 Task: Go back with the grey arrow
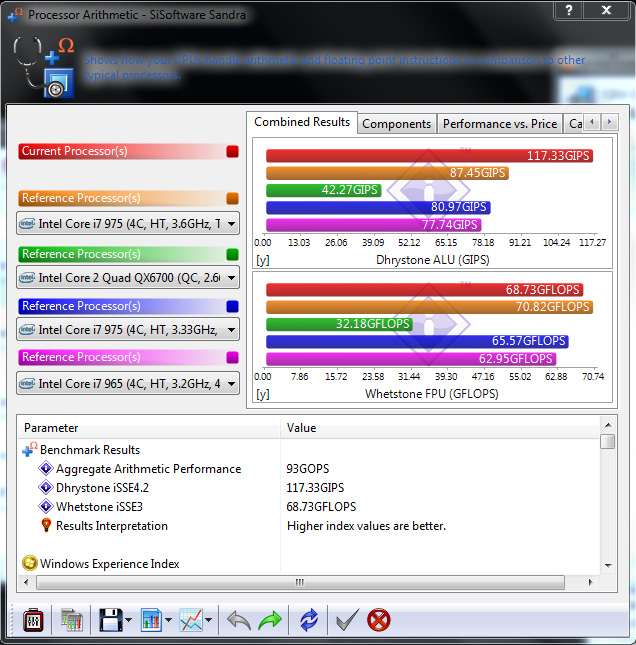(239, 620)
